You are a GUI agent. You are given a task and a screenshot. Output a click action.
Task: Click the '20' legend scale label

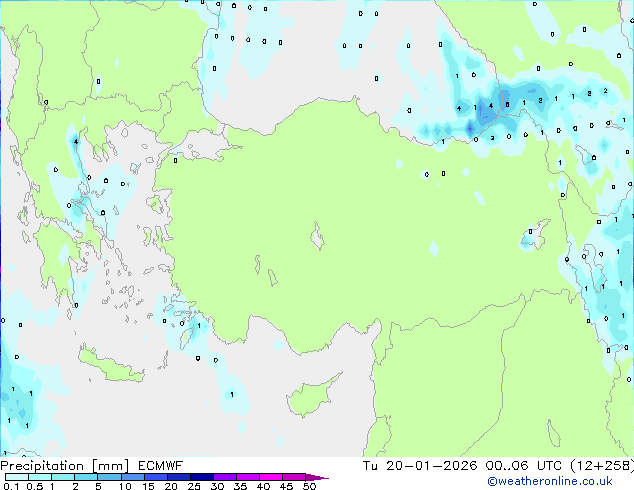tap(171, 486)
